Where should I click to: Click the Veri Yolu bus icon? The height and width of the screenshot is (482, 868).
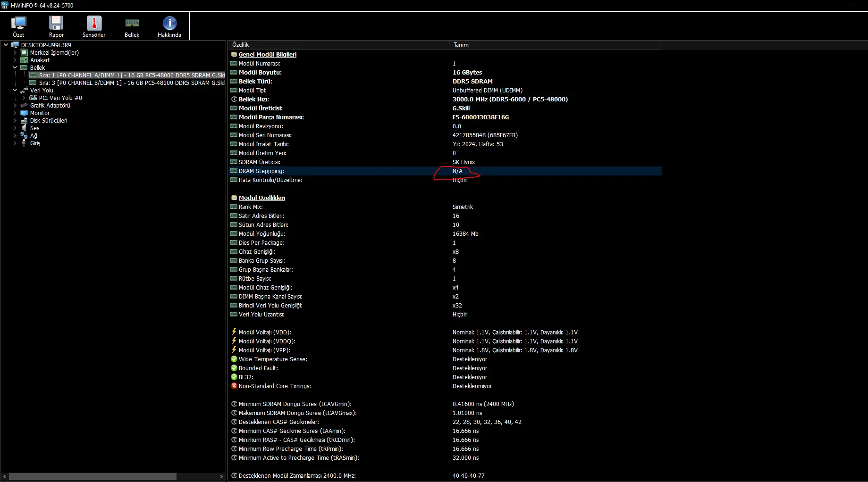(x=24, y=90)
